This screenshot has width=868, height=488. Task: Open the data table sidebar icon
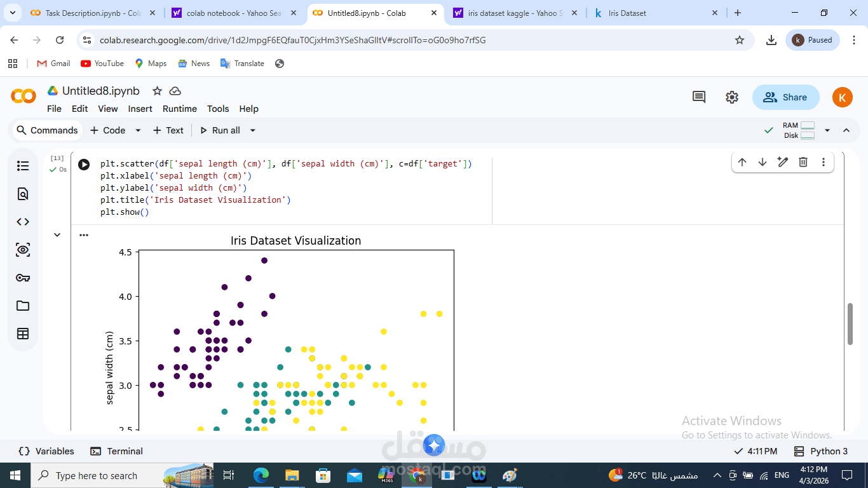23,334
